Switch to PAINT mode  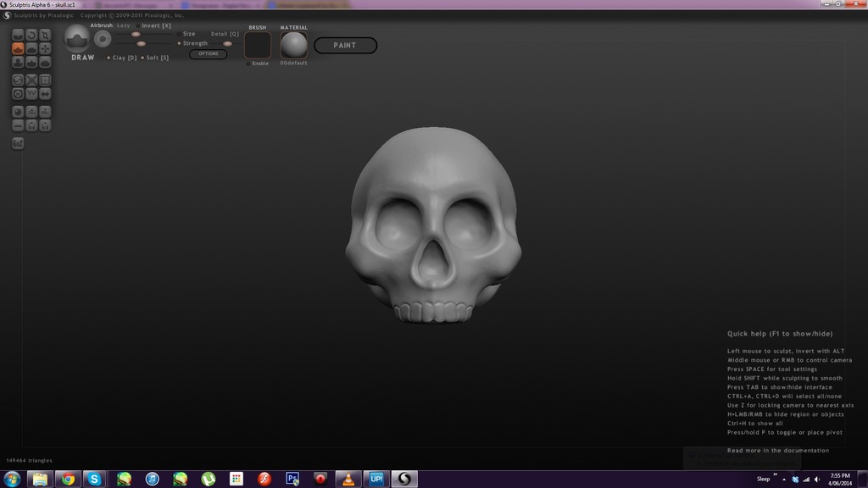point(346,46)
